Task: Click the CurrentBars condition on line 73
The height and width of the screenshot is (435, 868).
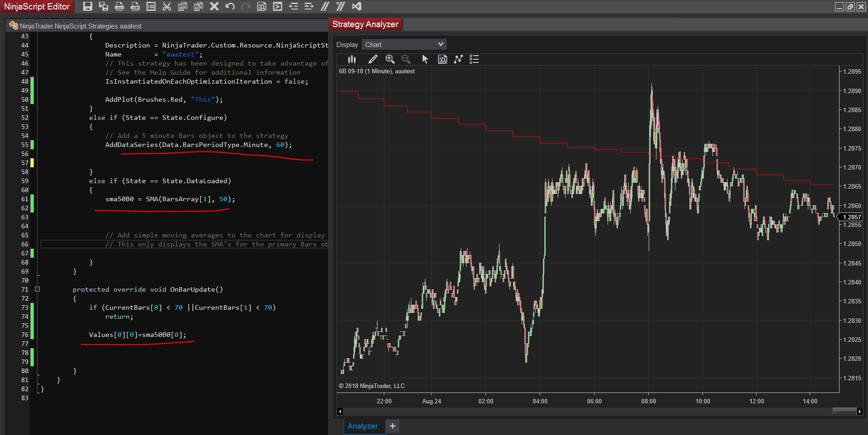Action: (x=182, y=307)
